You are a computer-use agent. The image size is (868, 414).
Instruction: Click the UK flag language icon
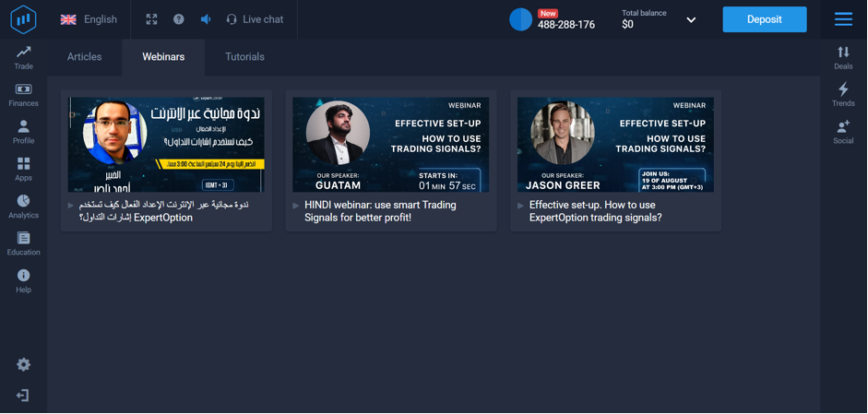(68, 19)
